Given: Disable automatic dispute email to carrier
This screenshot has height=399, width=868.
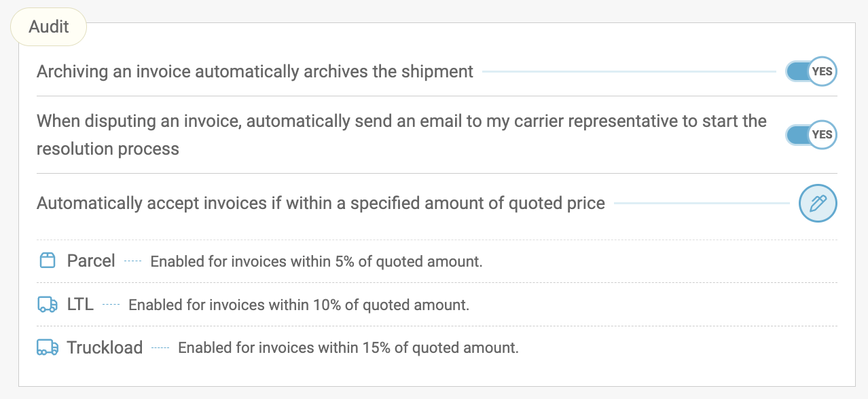Looking at the screenshot, I should coord(811,134).
